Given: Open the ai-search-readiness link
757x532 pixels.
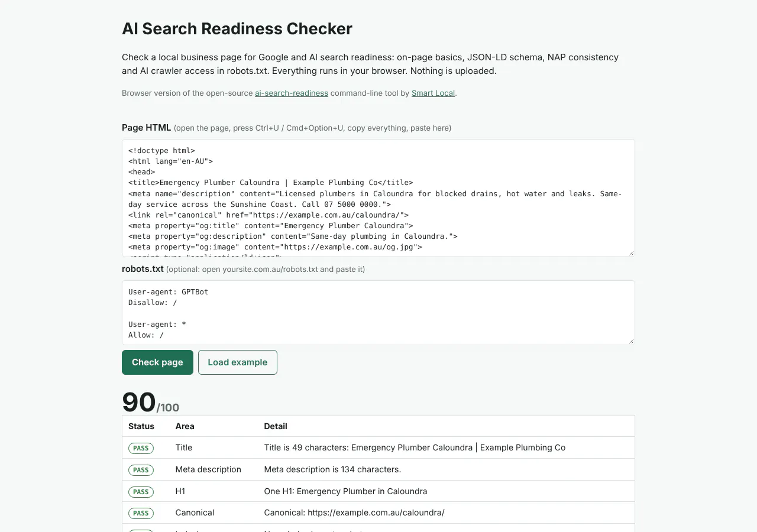Looking at the screenshot, I should [292, 93].
